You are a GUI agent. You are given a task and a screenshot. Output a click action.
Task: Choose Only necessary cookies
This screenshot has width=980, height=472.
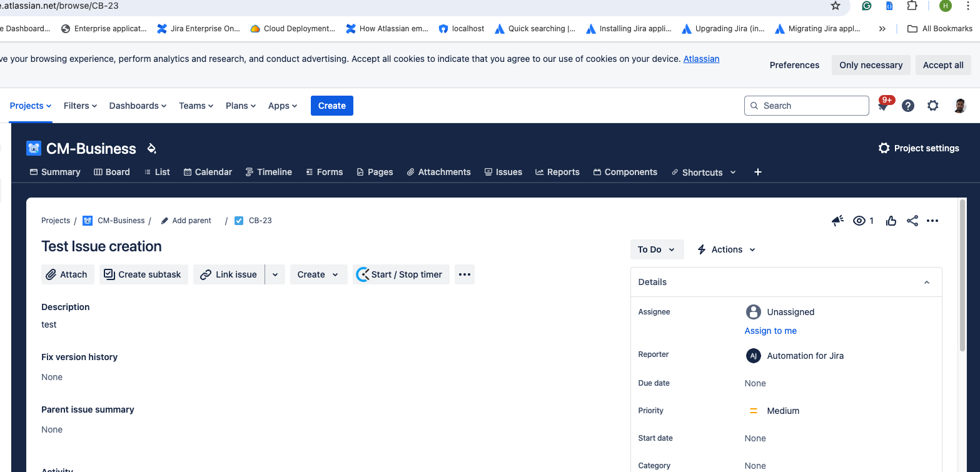871,65
